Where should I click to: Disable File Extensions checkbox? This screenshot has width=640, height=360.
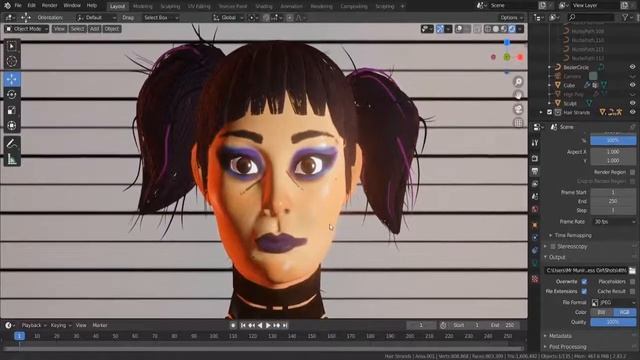(x=584, y=291)
